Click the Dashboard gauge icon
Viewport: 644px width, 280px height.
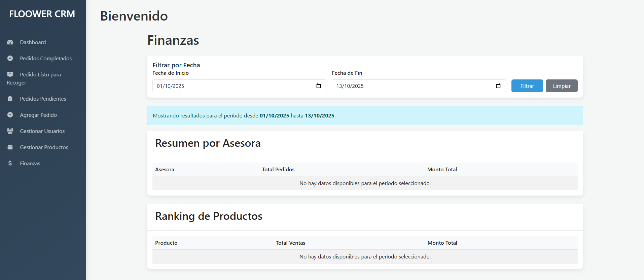point(10,42)
